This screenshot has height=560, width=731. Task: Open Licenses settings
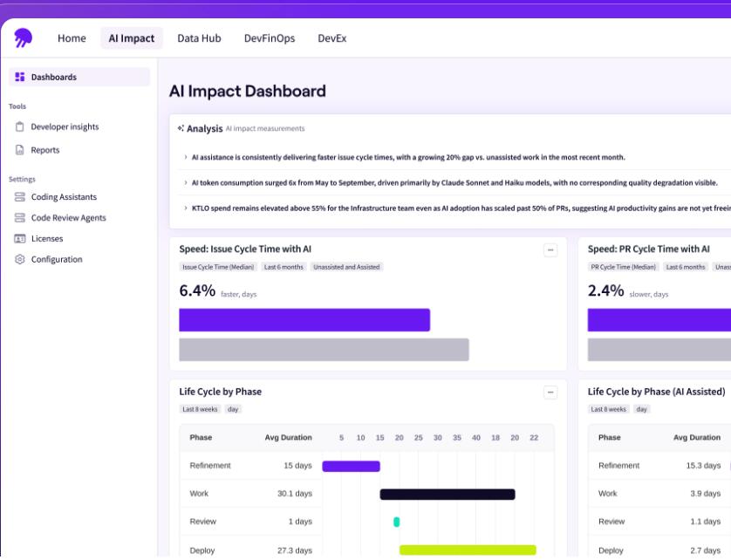click(47, 239)
